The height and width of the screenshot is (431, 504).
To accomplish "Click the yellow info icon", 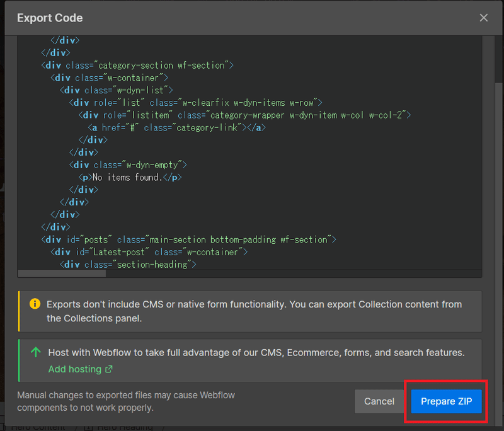I will pos(35,304).
